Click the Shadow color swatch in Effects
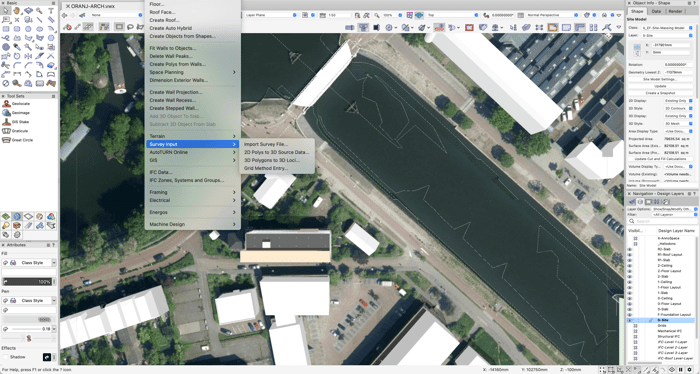The width and height of the screenshot is (700, 374). click(x=46, y=357)
